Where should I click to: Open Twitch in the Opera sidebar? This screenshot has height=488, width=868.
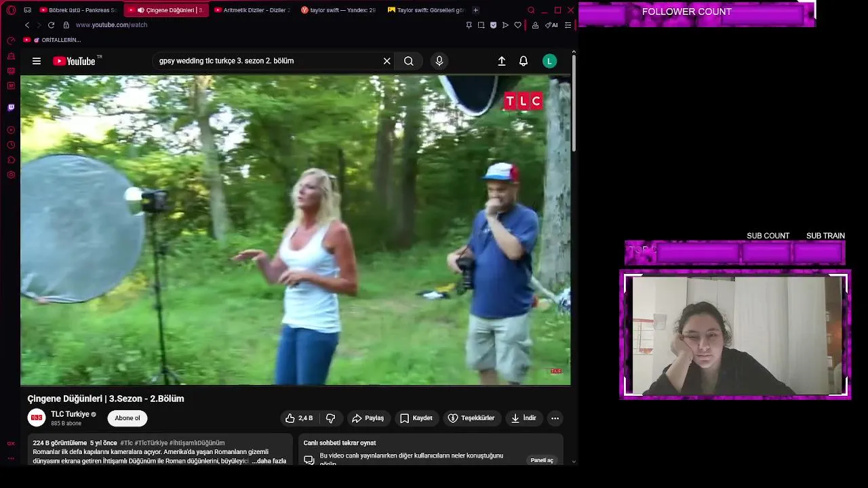coord(11,107)
